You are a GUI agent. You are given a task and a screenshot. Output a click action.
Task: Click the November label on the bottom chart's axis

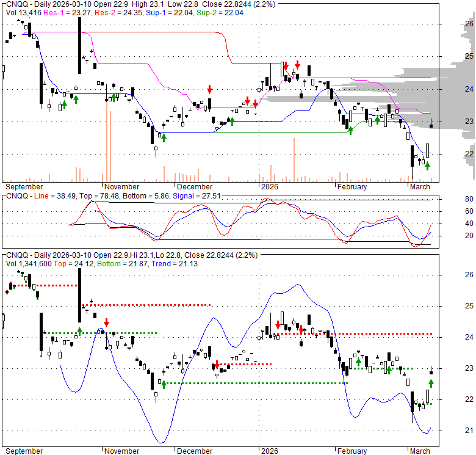pyautogui.click(x=121, y=451)
